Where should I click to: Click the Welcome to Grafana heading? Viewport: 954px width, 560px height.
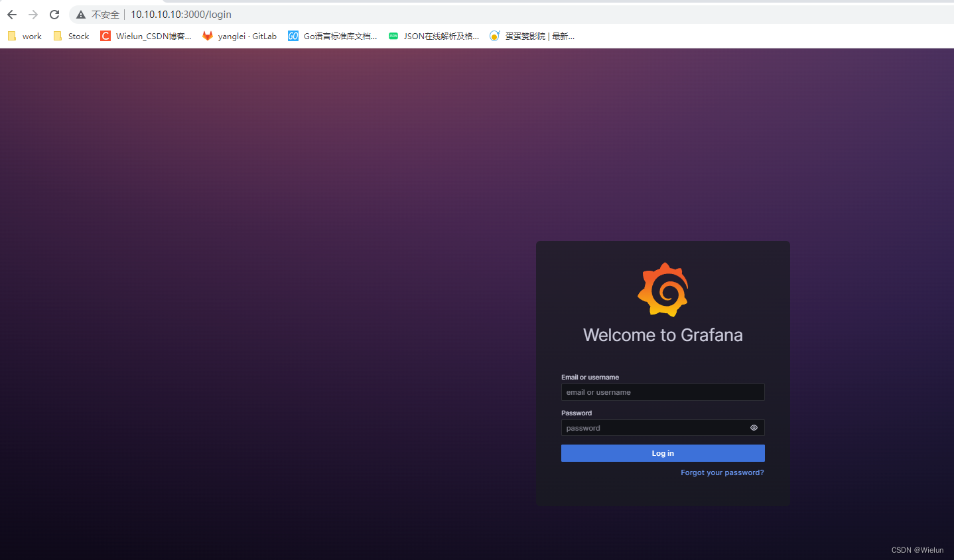pos(663,335)
